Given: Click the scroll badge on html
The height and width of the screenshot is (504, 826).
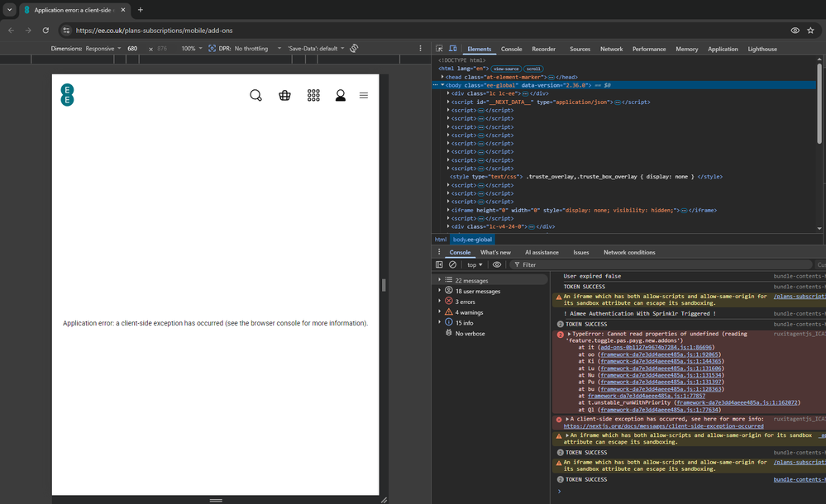Looking at the screenshot, I should pyautogui.click(x=533, y=69).
